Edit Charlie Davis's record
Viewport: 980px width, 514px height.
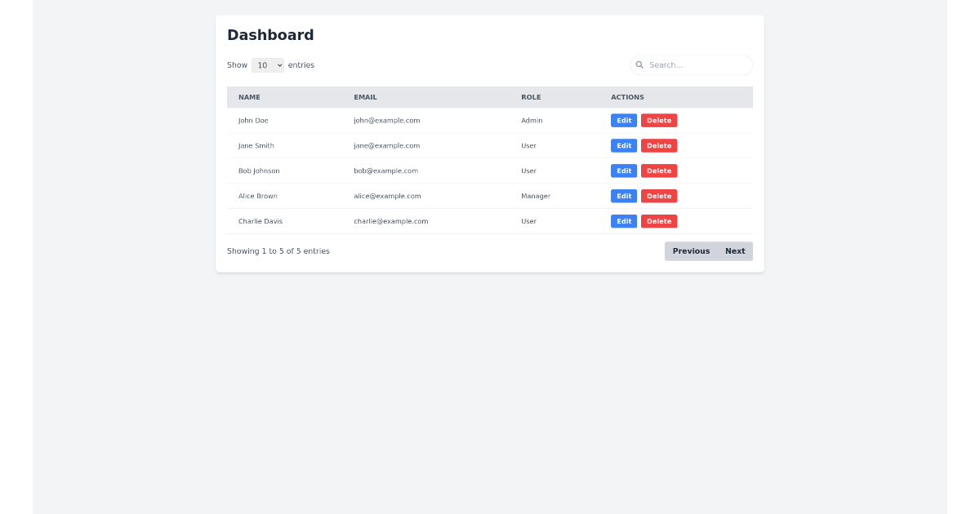[623, 221]
